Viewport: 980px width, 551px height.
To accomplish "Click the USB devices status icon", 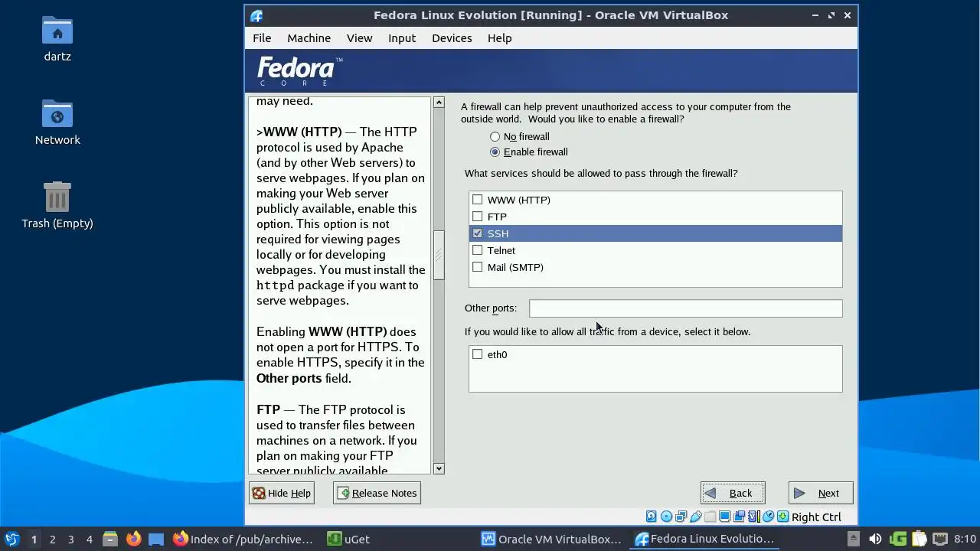I will 695,517.
